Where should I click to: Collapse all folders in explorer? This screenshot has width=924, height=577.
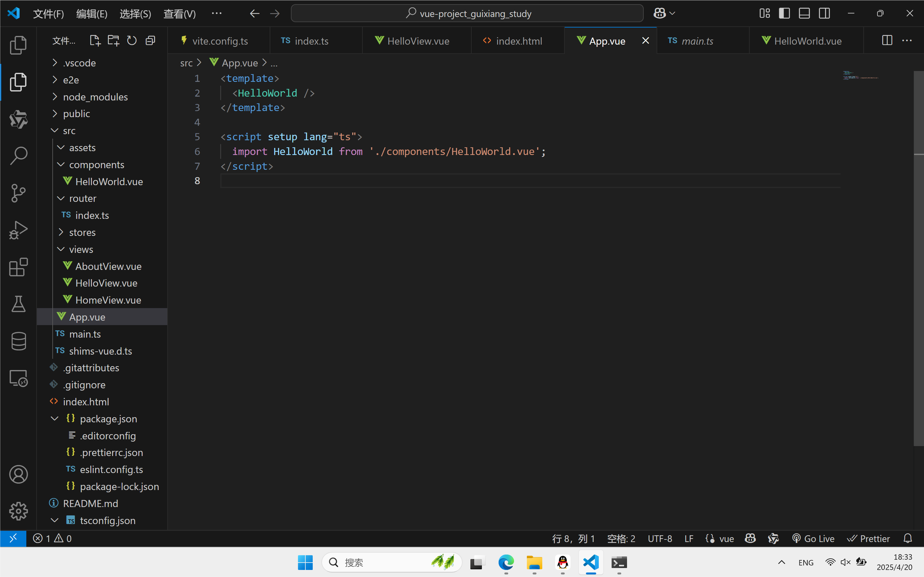[150, 40]
